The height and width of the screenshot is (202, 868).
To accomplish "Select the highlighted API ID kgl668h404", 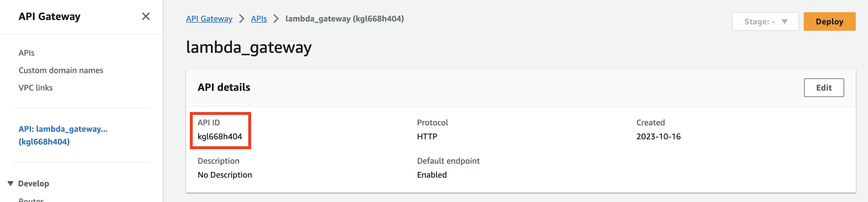I will 220,137.
